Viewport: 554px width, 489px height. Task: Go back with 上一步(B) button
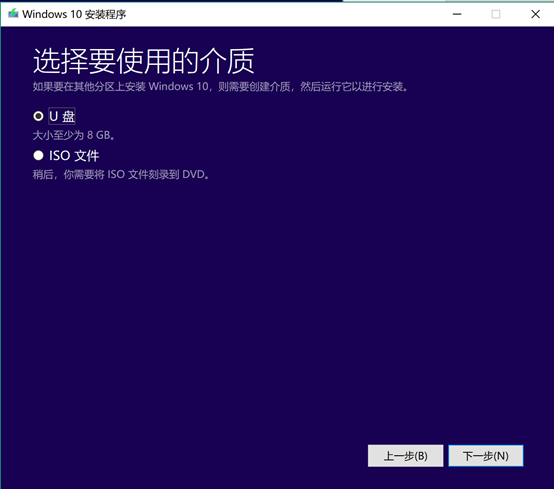(x=405, y=456)
